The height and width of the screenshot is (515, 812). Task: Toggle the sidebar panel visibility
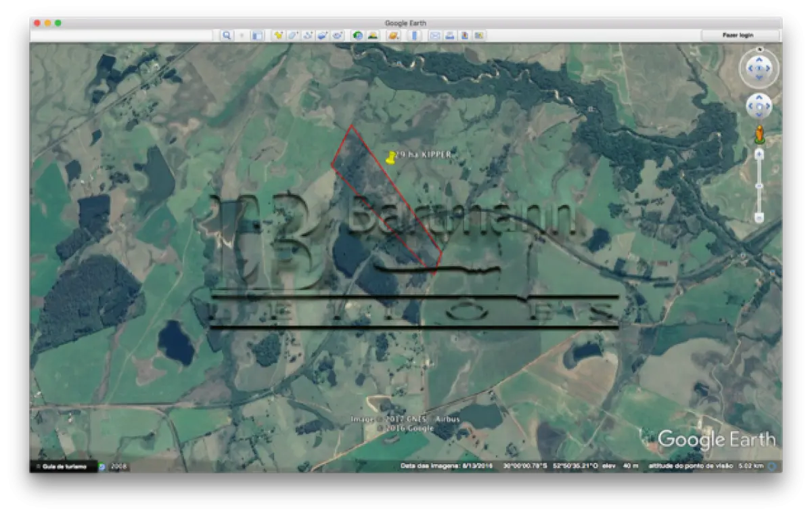257,35
